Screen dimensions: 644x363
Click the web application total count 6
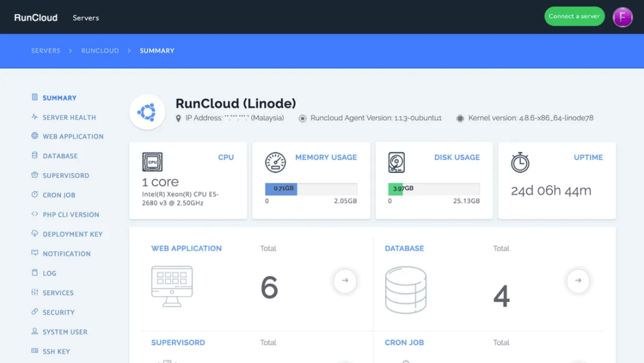click(x=270, y=287)
